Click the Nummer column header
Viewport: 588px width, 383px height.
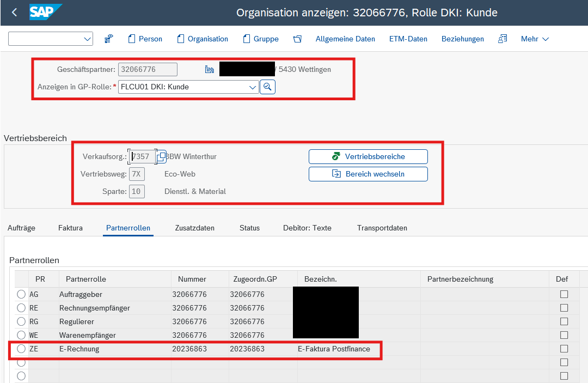(200, 279)
